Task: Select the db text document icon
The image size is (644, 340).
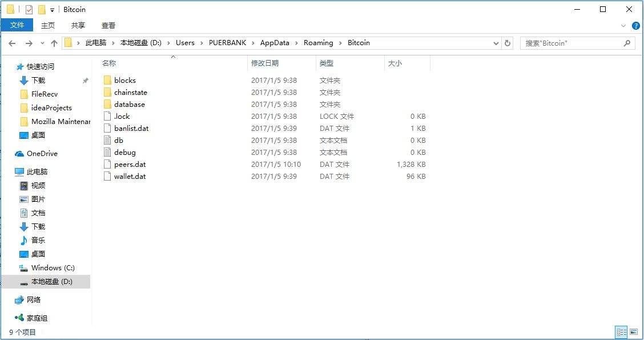Action: [x=107, y=140]
